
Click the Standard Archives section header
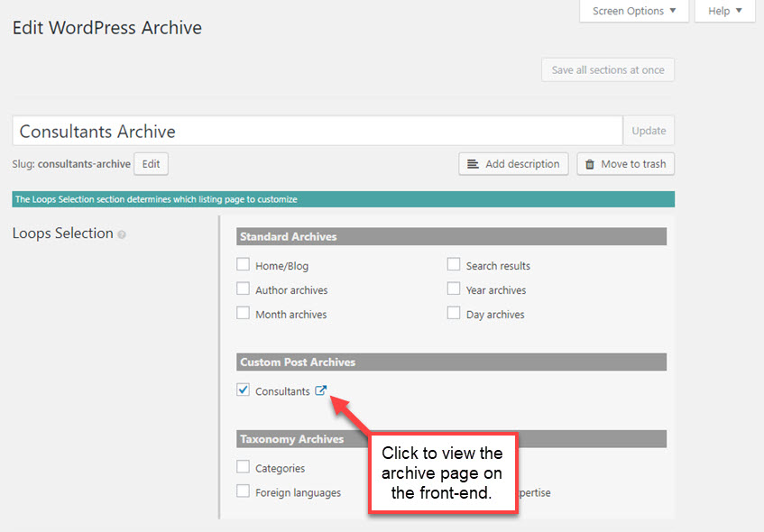(451, 237)
